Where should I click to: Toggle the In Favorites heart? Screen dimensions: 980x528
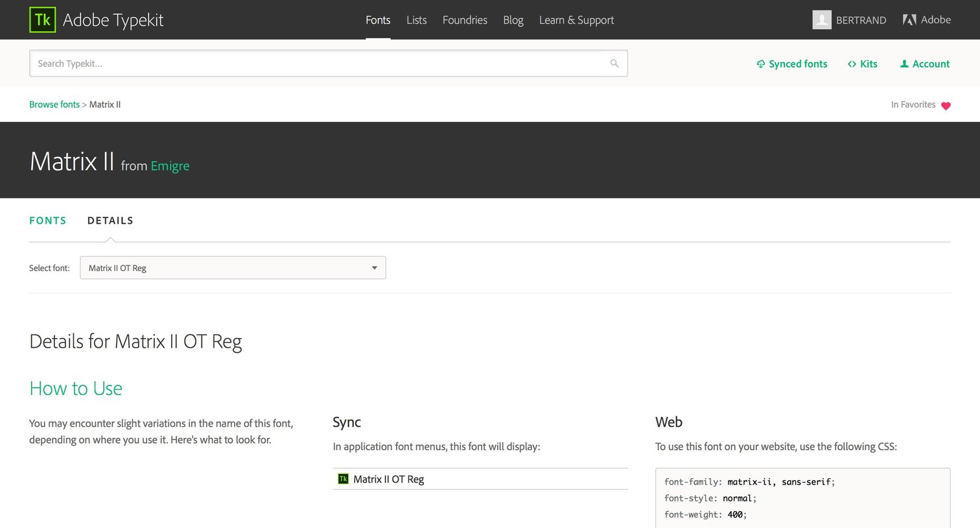(x=946, y=106)
